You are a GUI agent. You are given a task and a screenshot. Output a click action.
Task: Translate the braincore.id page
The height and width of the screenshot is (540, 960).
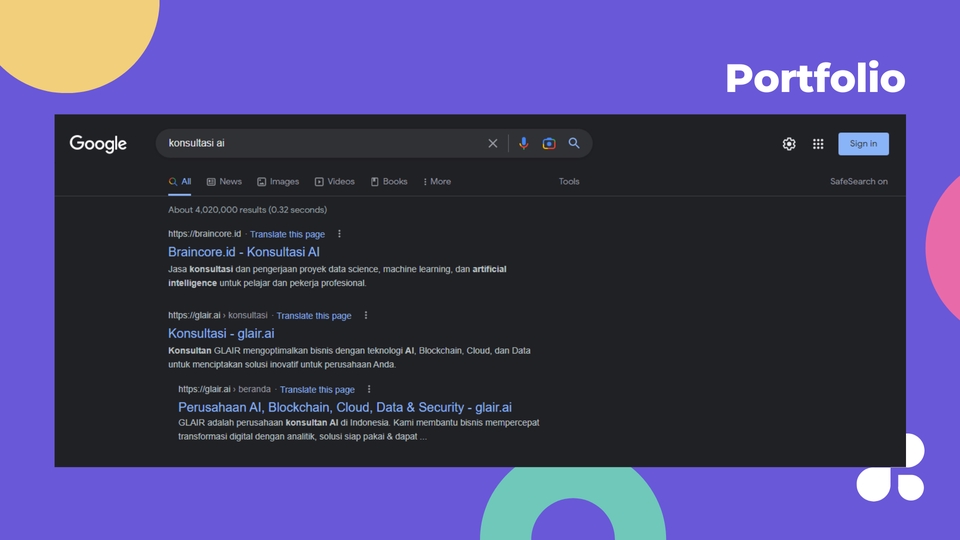click(287, 234)
